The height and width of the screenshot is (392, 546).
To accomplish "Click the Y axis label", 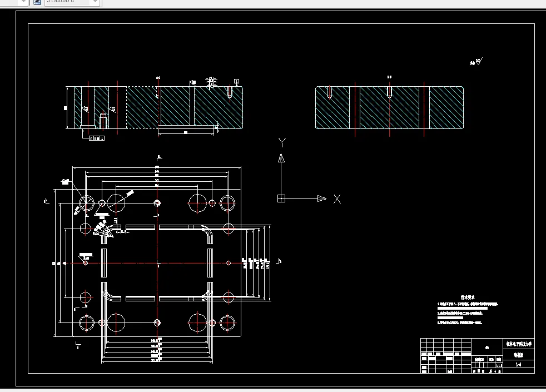I will pyautogui.click(x=282, y=142).
